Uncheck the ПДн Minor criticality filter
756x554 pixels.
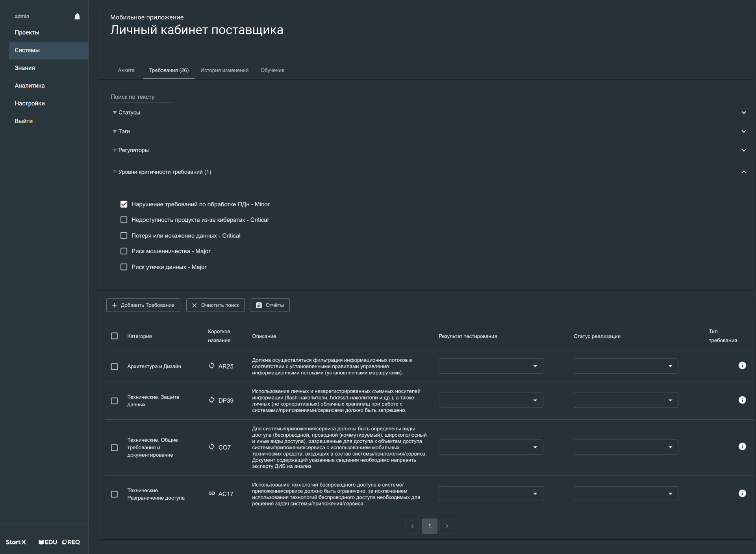(x=124, y=204)
